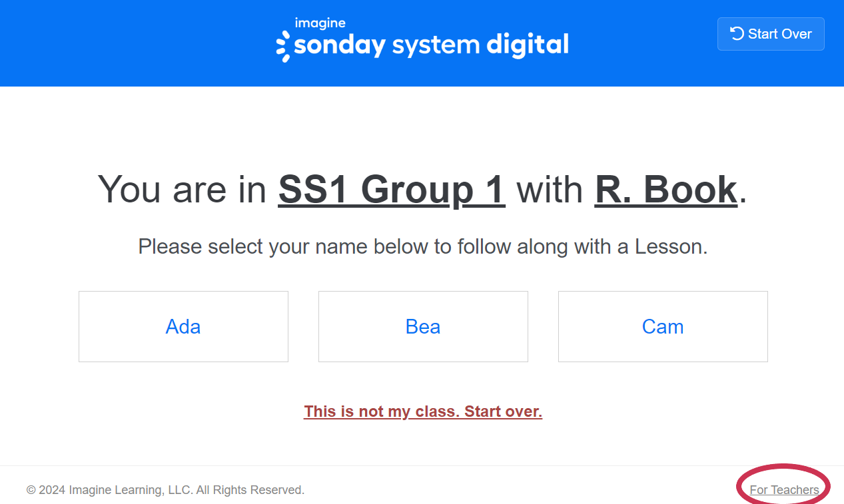Click the "© 2024" copyright symbol and year

[45, 490]
